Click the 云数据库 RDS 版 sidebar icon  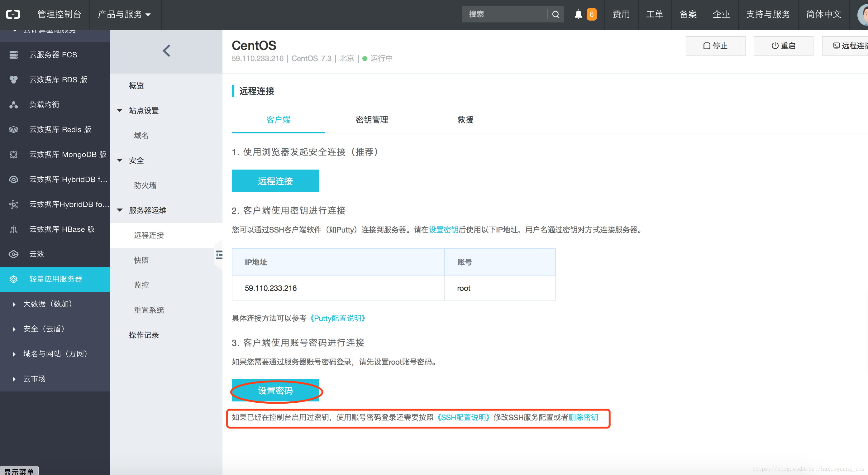pos(13,79)
